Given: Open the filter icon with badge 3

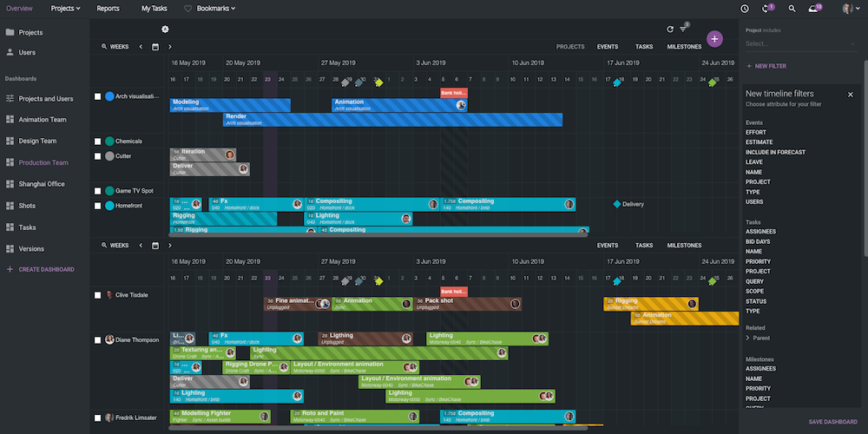Looking at the screenshot, I should (684, 29).
